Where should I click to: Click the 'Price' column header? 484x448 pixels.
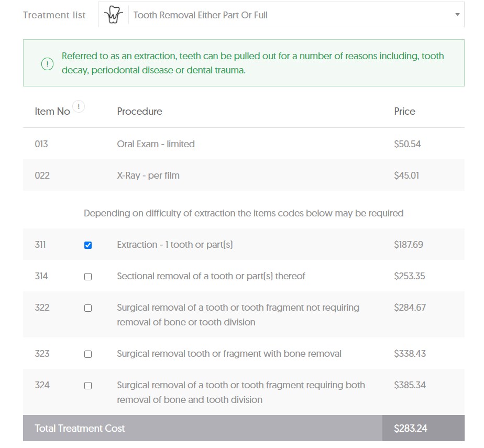pos(404,112)
